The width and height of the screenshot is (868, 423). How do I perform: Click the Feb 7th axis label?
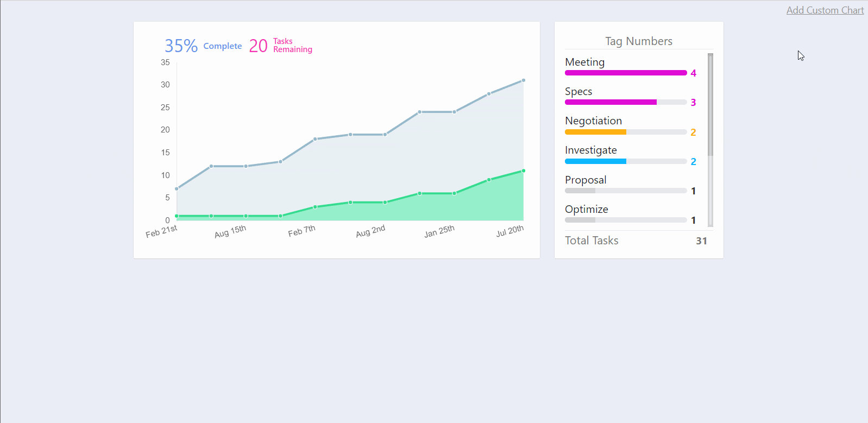(x=301, y=231)
